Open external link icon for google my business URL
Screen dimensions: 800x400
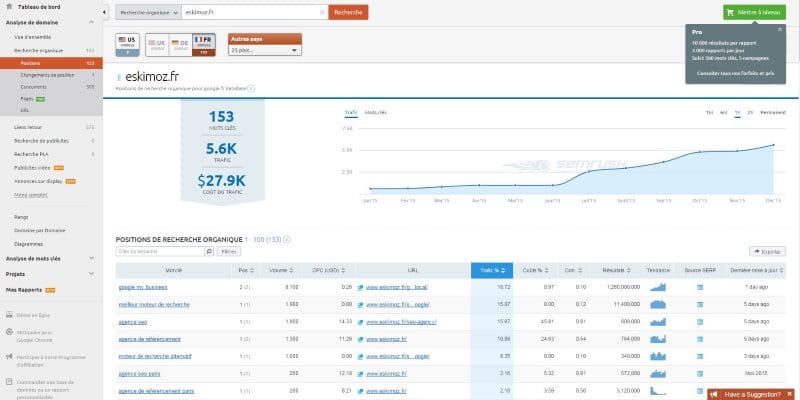(x=361, y=287)
